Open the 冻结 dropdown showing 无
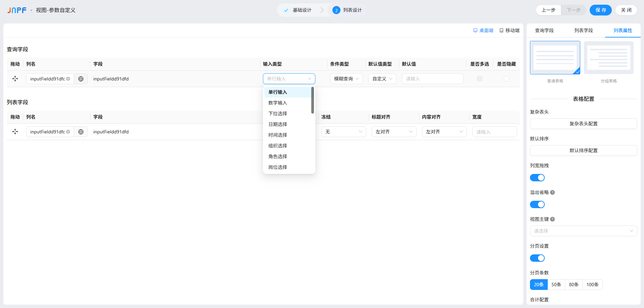Image resolution: width=644 pixels, height=308 pixels. 343,132
